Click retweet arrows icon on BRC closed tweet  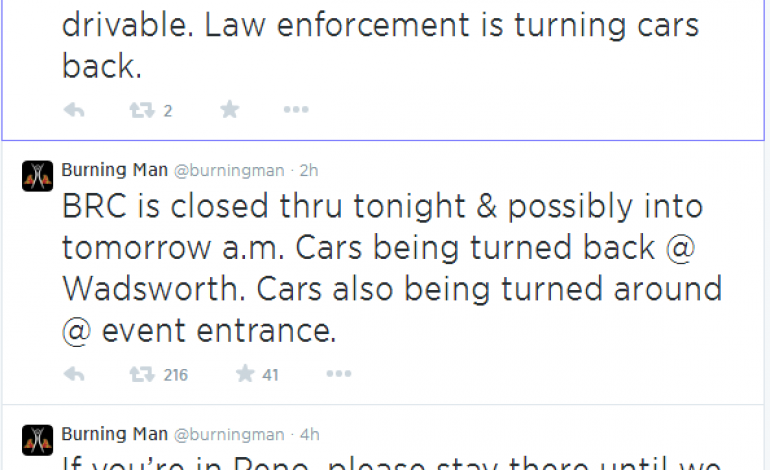[x=142, y=375]
